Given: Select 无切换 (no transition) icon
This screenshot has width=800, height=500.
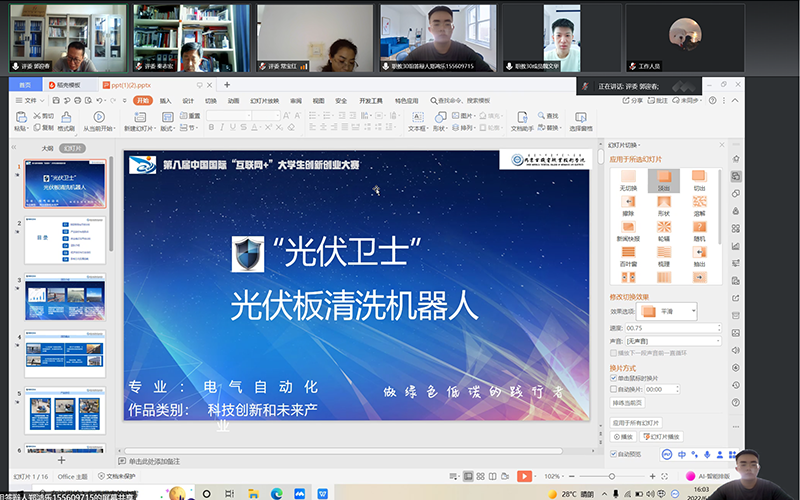Looking at the screenshot, I should pyautogui.click(x=628, y=182).
